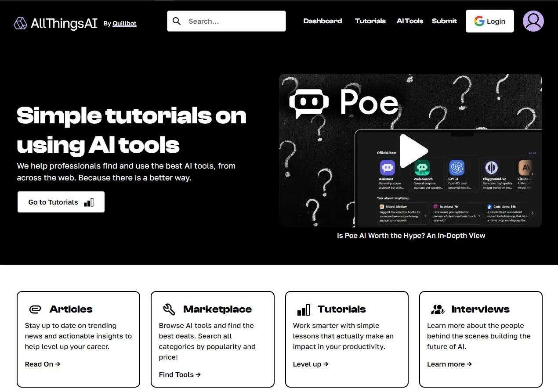558x392 pixels.
Task: Click the Assistant bot icon in video preview
Action: tap(387, 167)
